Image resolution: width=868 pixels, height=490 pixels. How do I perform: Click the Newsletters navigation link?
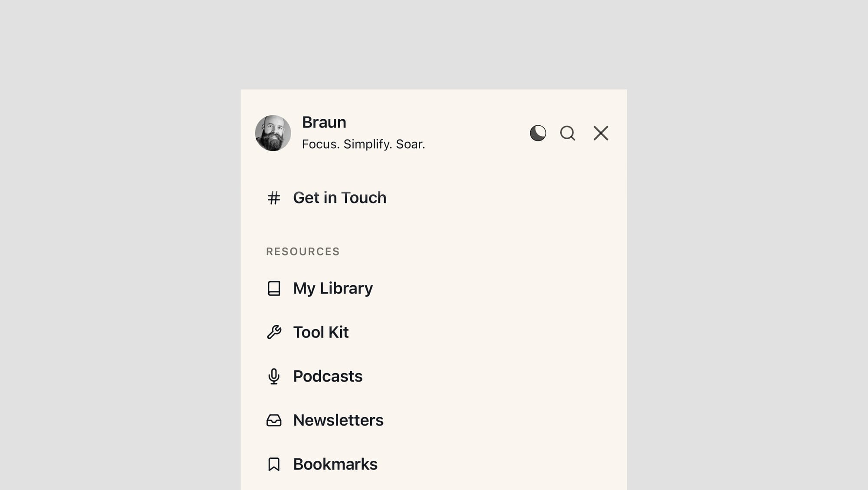(x=338, y=420)
